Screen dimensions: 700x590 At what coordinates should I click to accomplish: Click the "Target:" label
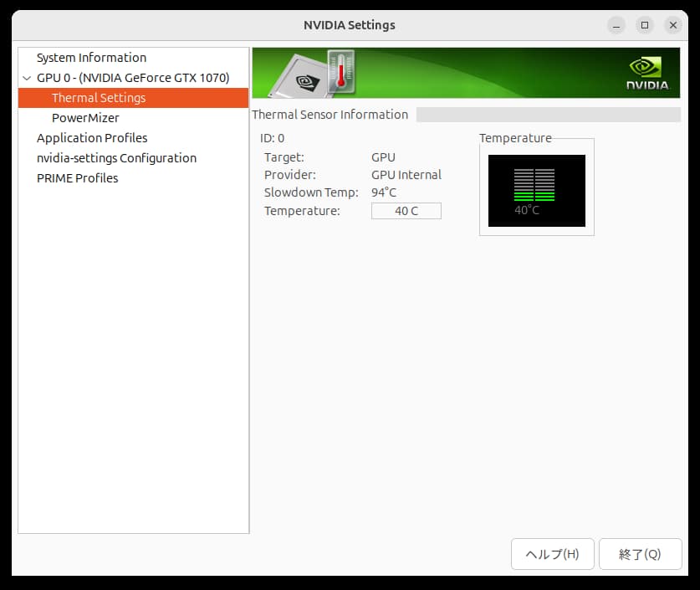(284, 157)
